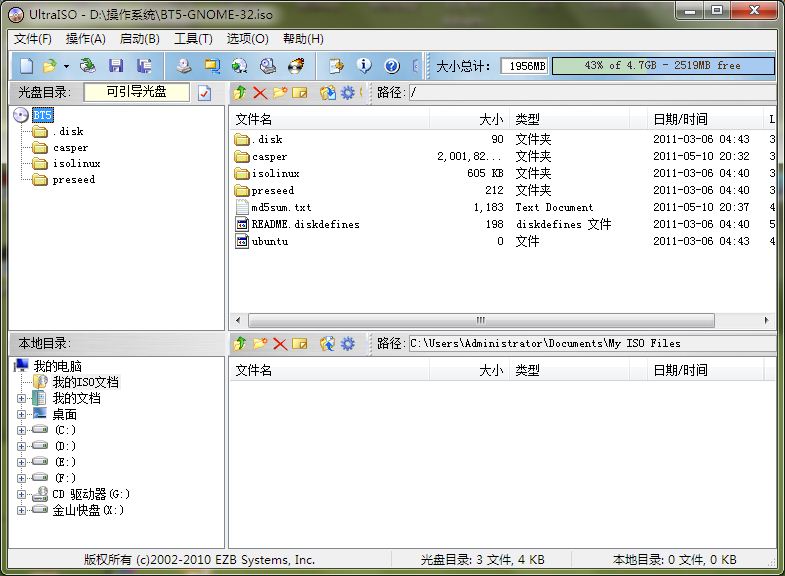Expand the (F:) drive node
Screen dimensions: 785x576
click(x=21, y=478)
